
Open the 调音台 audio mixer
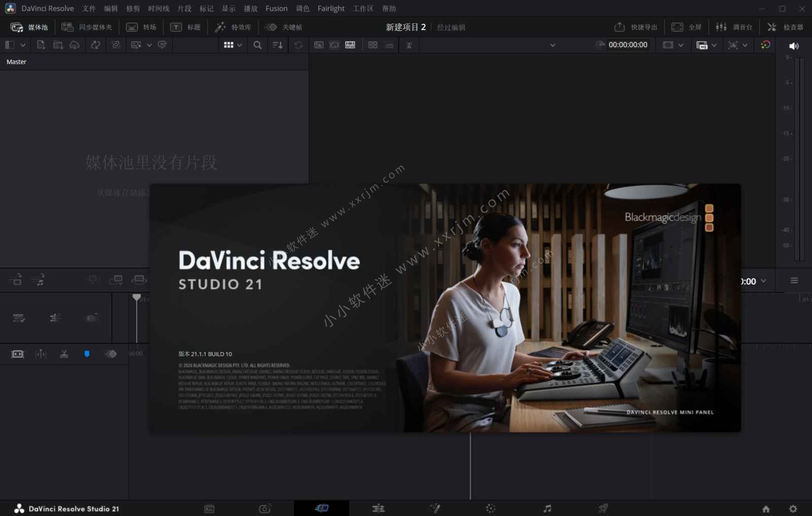point(734,27)
